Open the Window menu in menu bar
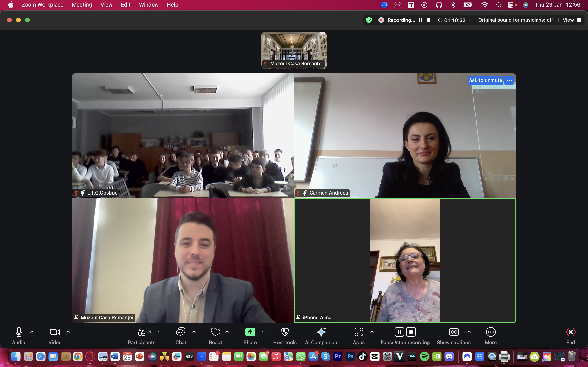Viewport: 588px width, 367px height. 148,5
